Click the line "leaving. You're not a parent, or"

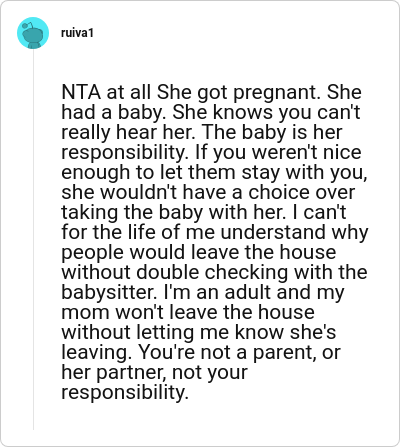pyautogui.click(x=201, y=352)
